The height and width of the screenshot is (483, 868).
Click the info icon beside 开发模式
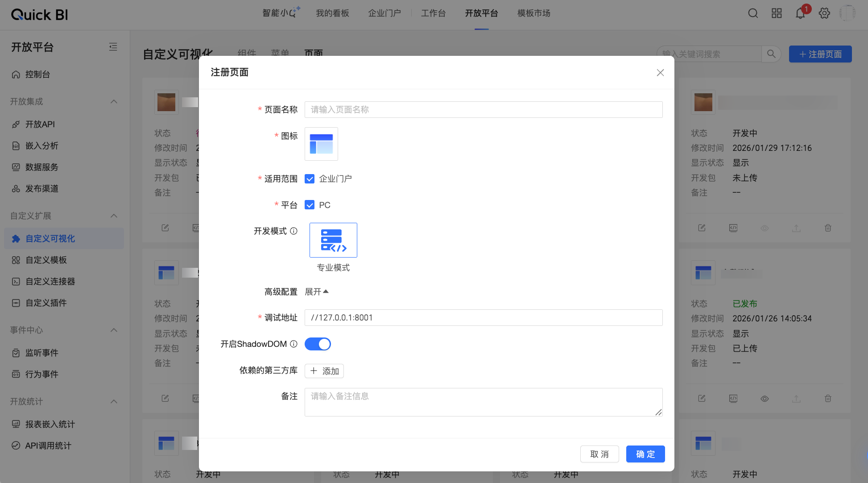(x=293, y=231)
